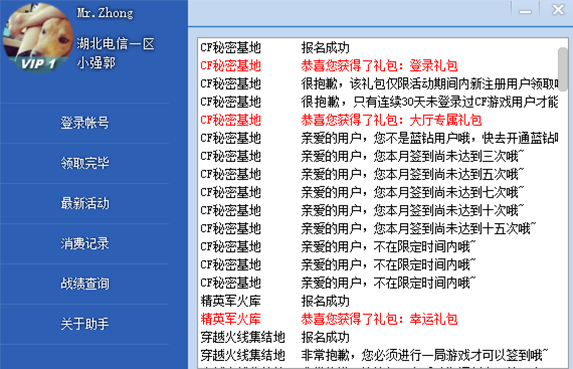Select the 十五次 sign-in message row

[379, 229]
